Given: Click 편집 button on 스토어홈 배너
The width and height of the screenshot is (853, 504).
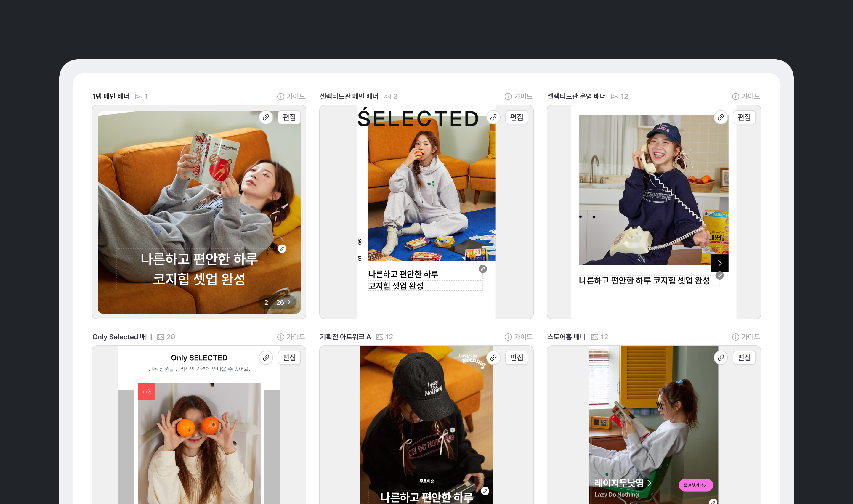Looking at the screenshot, I should (744, 358).
